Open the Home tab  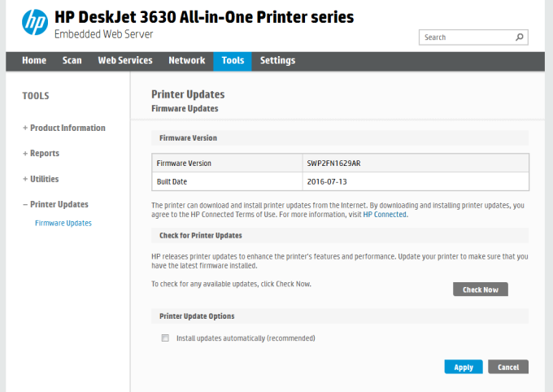point(34,61)
